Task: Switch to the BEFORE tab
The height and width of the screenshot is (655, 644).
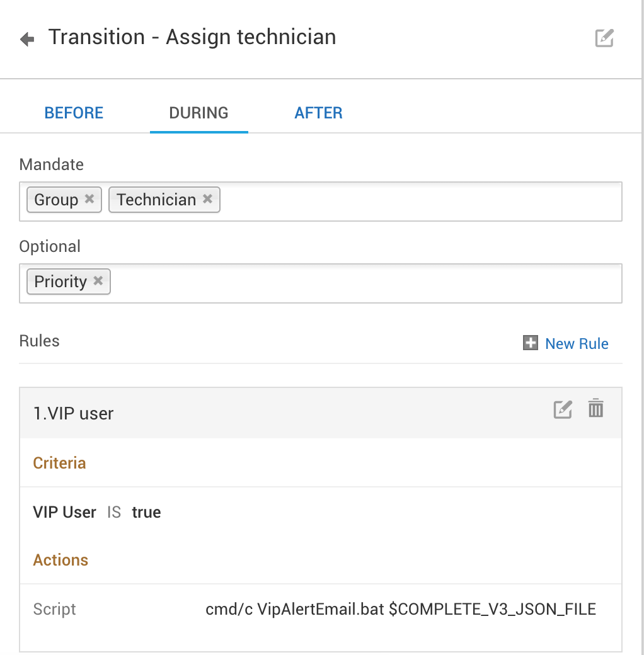Action: [74, 113]
